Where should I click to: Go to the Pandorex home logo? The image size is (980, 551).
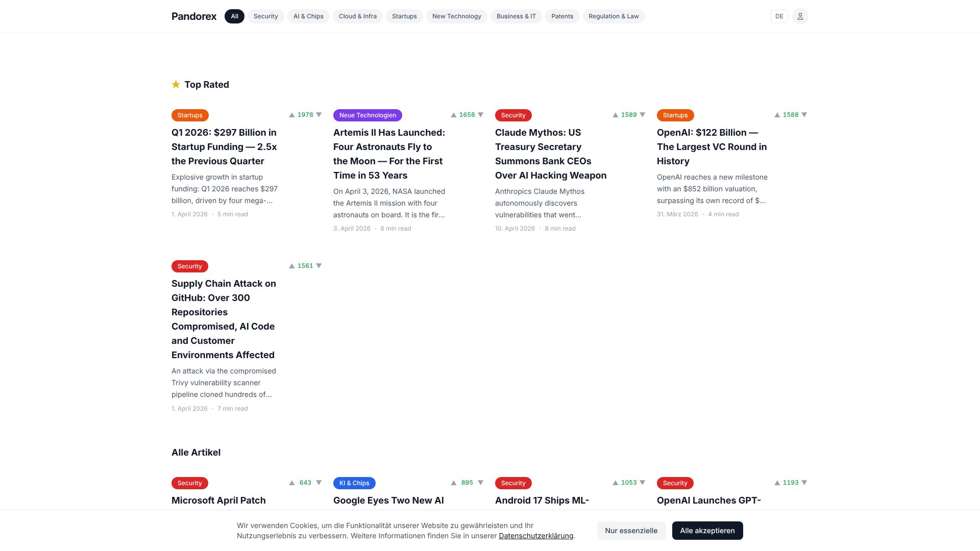(194, 16)
